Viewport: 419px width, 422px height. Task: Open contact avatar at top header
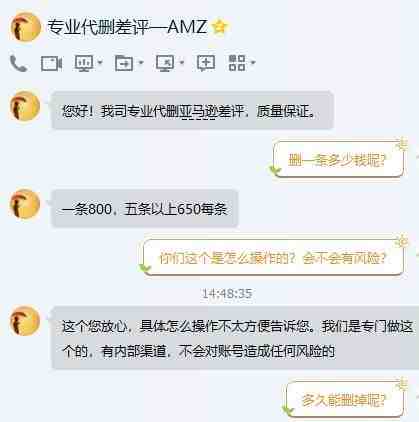(25, 27)
